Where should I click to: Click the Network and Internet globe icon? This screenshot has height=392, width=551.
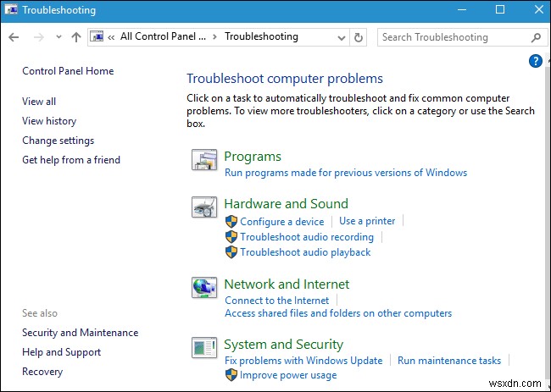pyautogui.click(x=204, y=287)
